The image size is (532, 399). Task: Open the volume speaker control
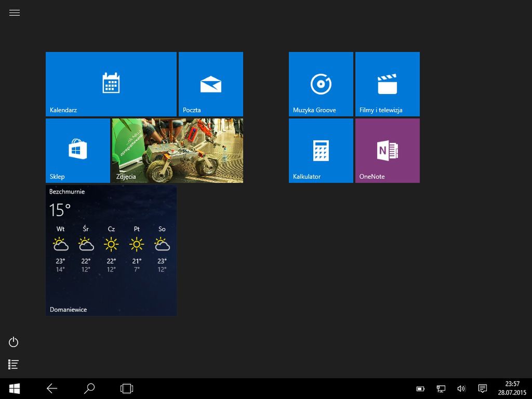coord(461,389)
